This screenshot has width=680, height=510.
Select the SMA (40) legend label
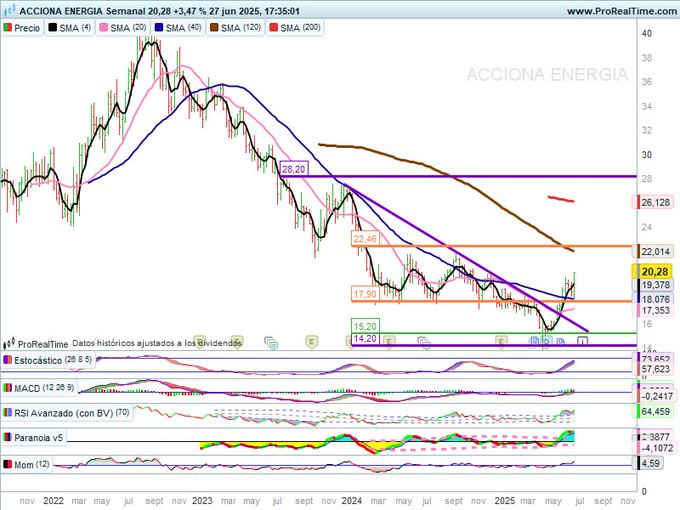[184, 28]
